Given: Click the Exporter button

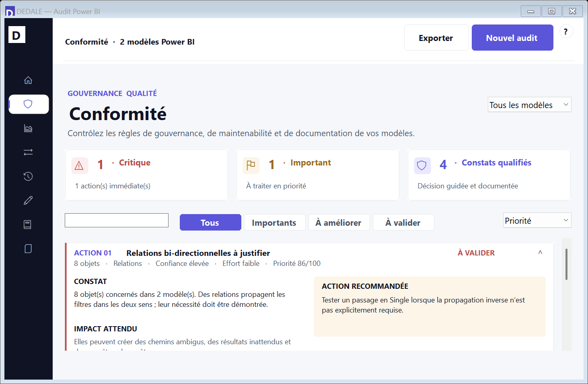Looking at the screenshot, I should coord(436,38).
